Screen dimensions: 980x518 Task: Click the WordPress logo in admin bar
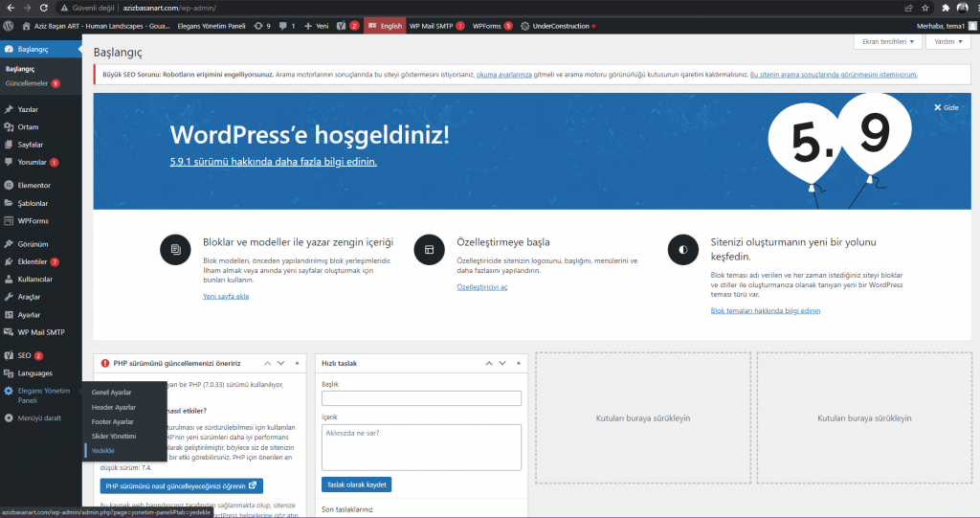point(8,26)
